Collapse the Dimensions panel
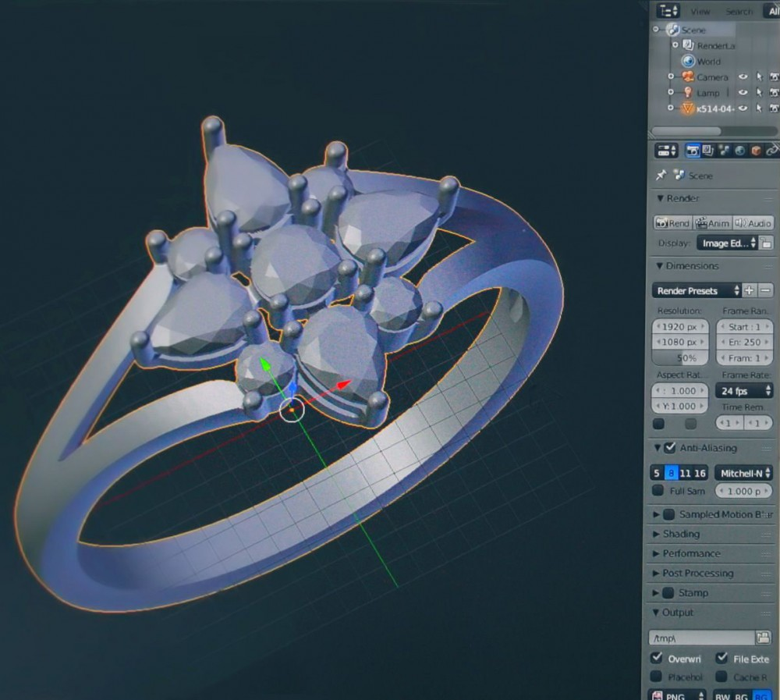Viewport: 780px width, 700px height. 660,266
